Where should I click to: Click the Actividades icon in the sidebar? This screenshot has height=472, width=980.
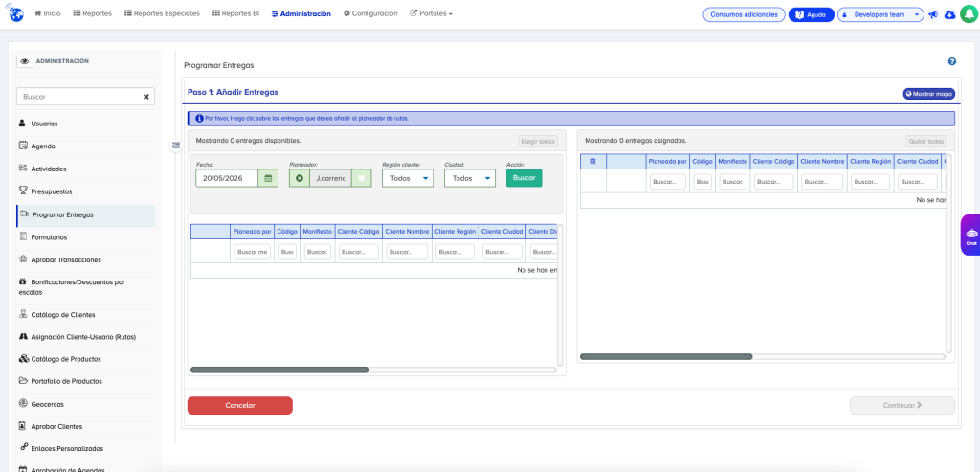tap(23, 169)
